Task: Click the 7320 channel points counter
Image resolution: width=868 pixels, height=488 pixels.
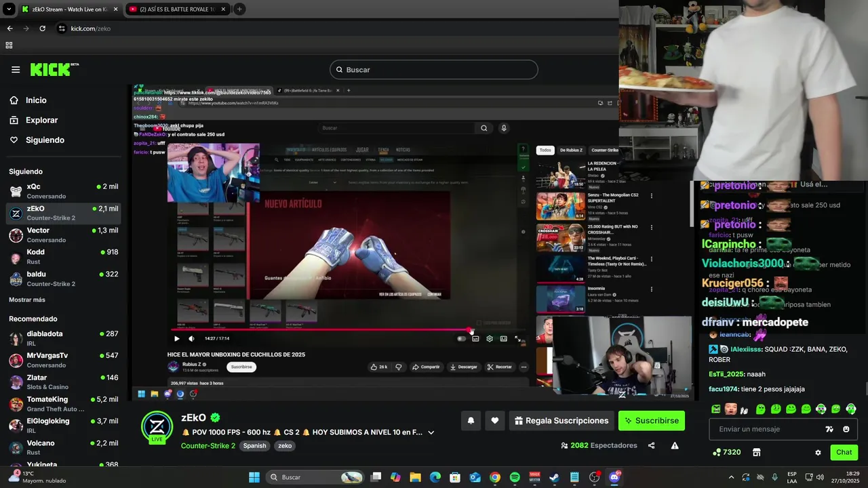Action: pos(726,452)
